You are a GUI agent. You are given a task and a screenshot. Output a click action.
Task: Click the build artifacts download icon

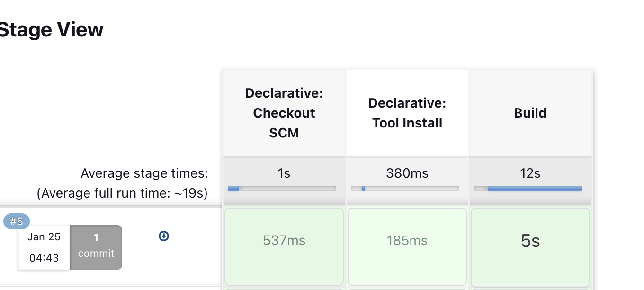pyautogui.click(x=164, y=236)
